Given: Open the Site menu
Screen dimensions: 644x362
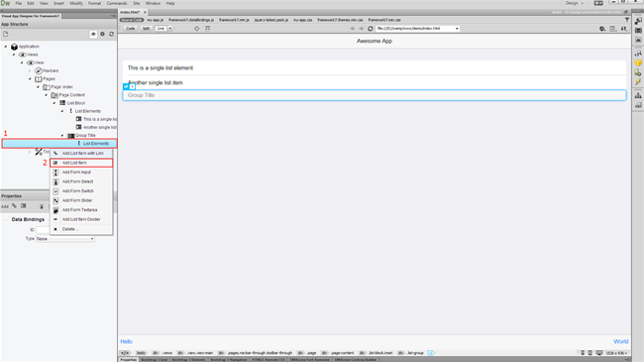Looking at the screenshot, I should click(137, 3).
